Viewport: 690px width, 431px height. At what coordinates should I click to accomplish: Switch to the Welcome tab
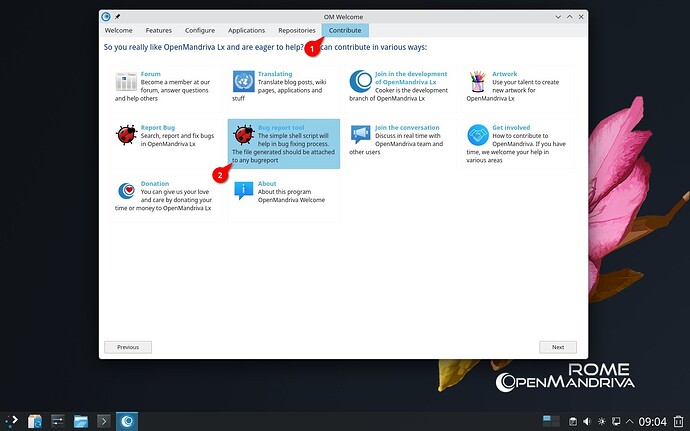click(118, 30)
